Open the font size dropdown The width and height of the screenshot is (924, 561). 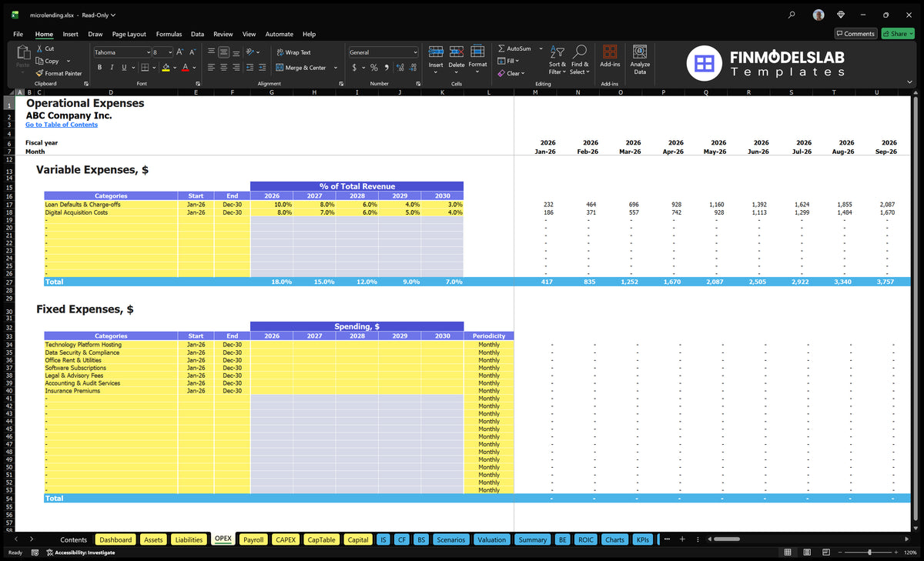pos(169,52)
